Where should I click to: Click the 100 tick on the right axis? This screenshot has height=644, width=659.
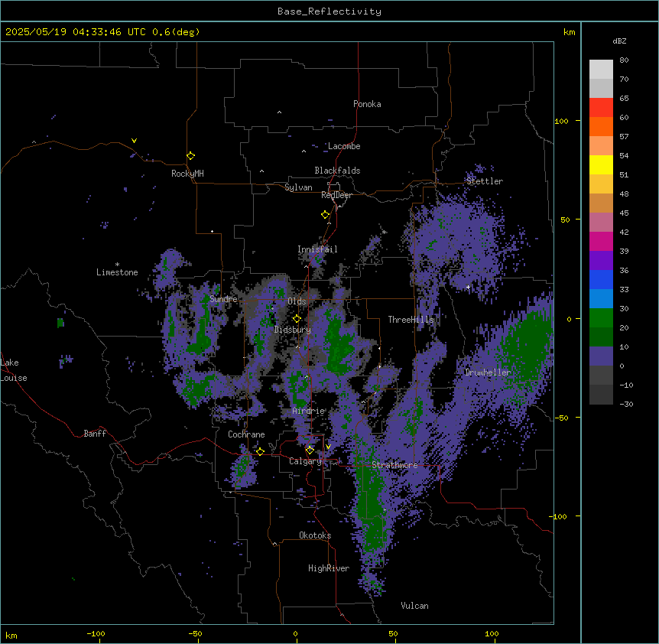coord(561,121)
